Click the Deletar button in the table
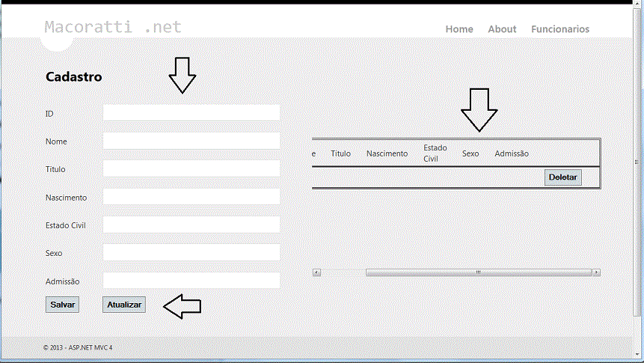Image resolution: width=644 pixels, height=363 pixels. (x=562, y=177)
